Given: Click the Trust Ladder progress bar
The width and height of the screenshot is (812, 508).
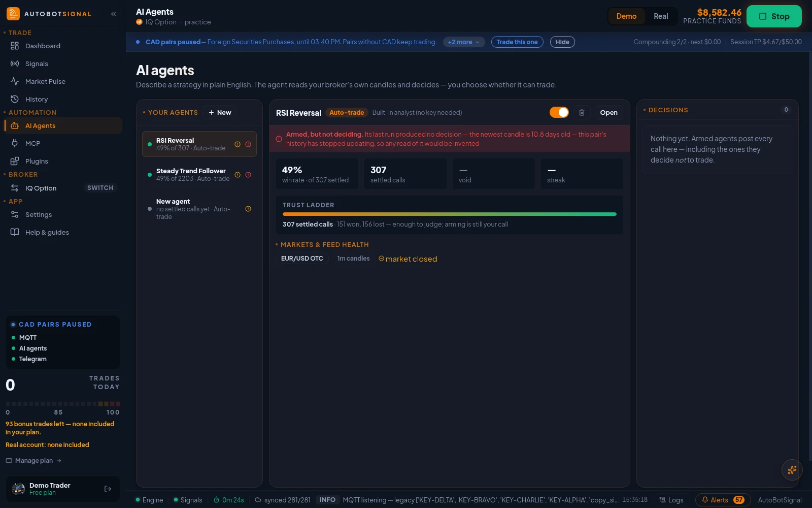Looking at the screenshot, I should [x=450, y=214].
